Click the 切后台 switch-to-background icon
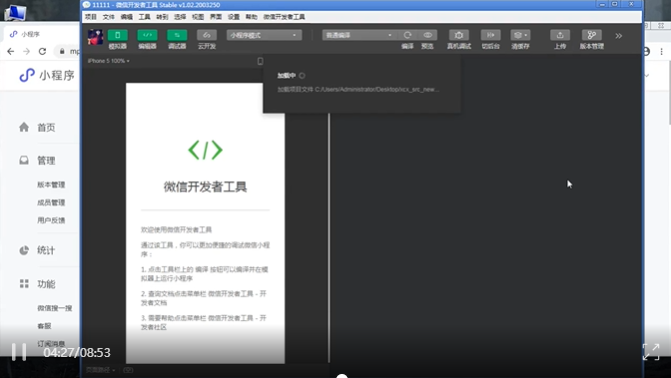 coord(490,35)
